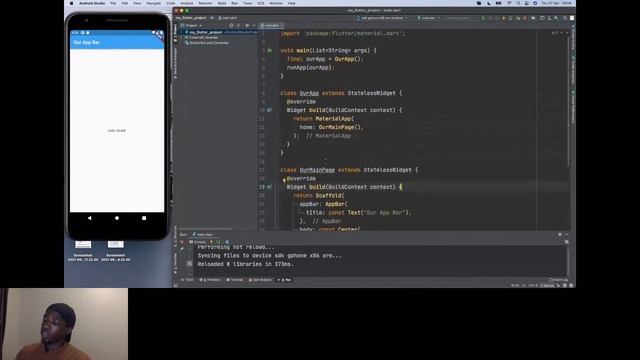Click the console scrollbar

(x=568, y=261)
